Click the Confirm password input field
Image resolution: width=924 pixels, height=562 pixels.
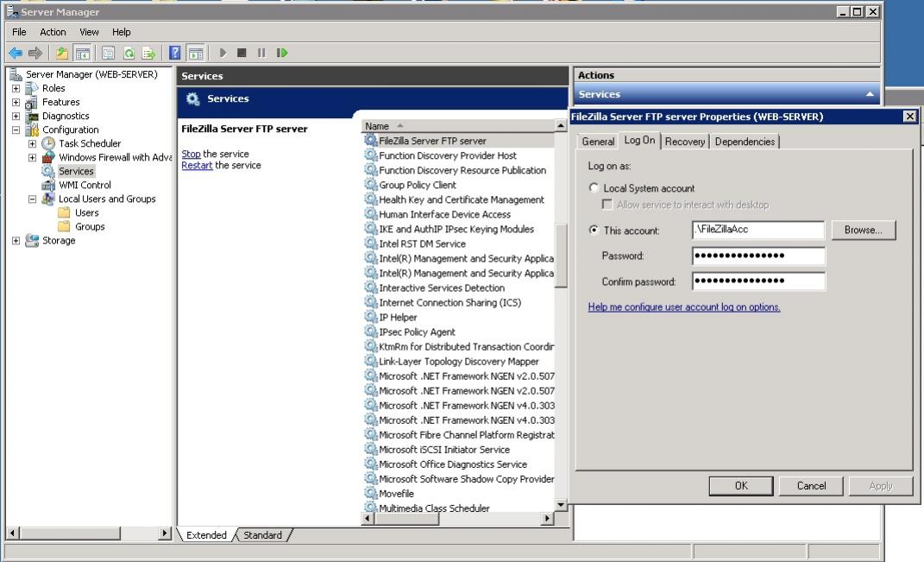(759, 281)
